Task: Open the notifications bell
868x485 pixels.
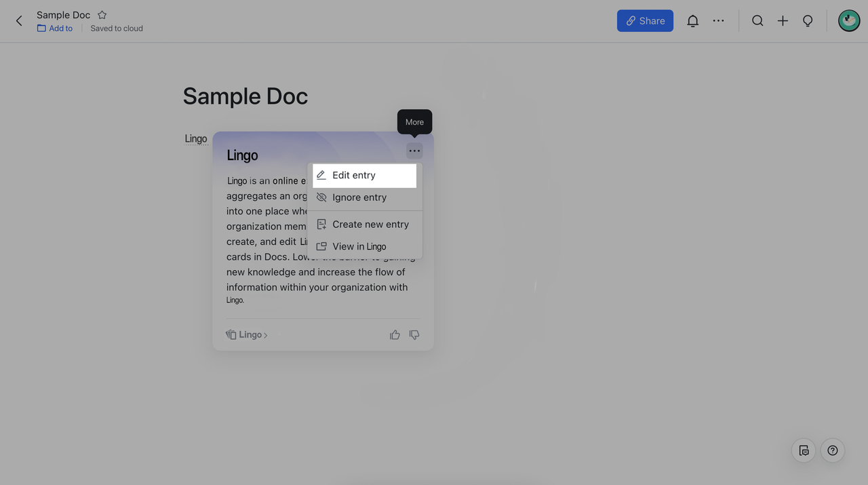Action: (x=692, y=21)
